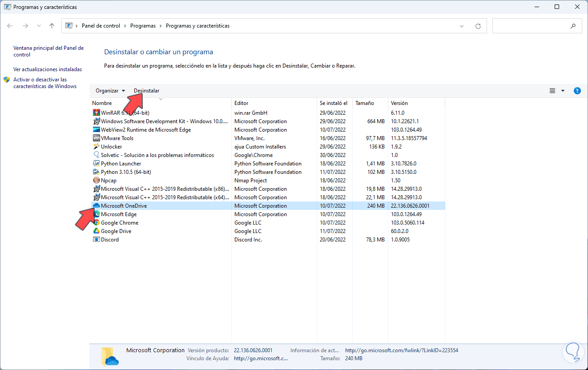Select the Python 3.10.5 icon

click(97, 172)
